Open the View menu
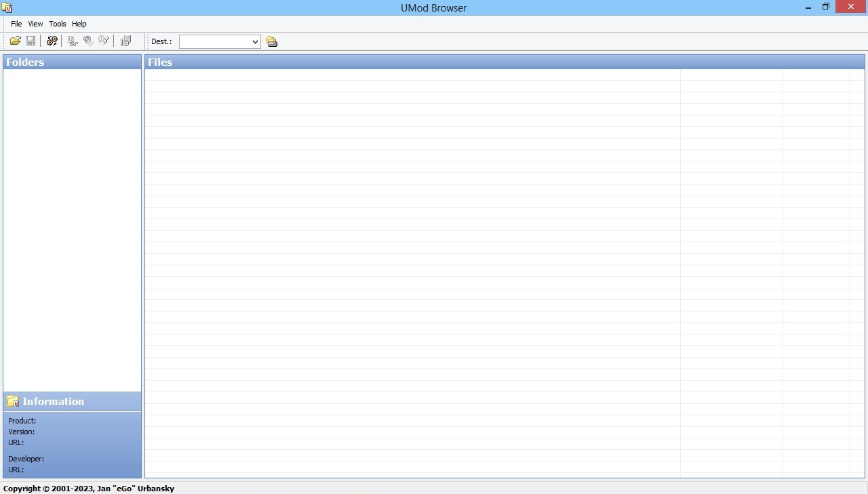Image resolution: width=868 pixels, height=494 pixels. click(35, 23)
